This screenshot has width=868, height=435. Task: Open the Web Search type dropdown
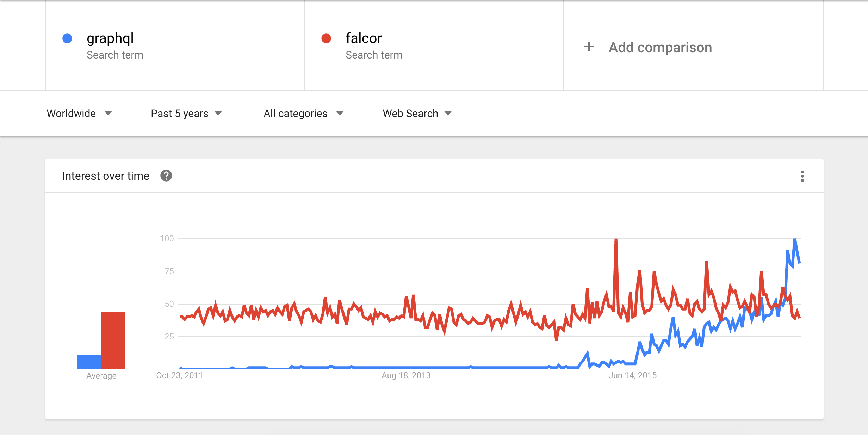coord(417,114)
